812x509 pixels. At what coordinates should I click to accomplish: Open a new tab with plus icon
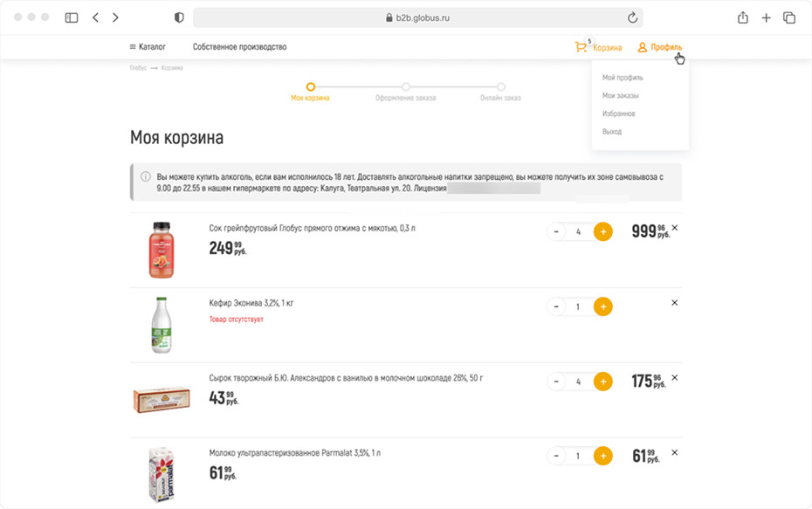pos(766,17)
